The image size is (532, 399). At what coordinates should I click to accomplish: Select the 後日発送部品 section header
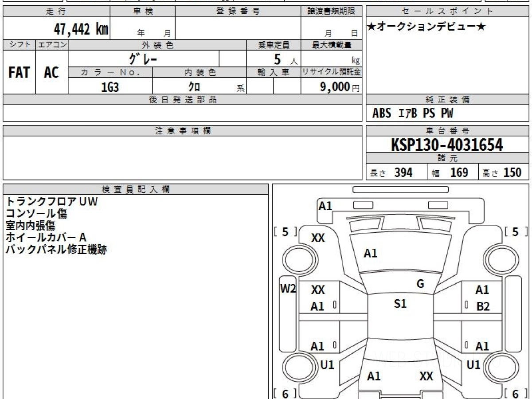183,100
